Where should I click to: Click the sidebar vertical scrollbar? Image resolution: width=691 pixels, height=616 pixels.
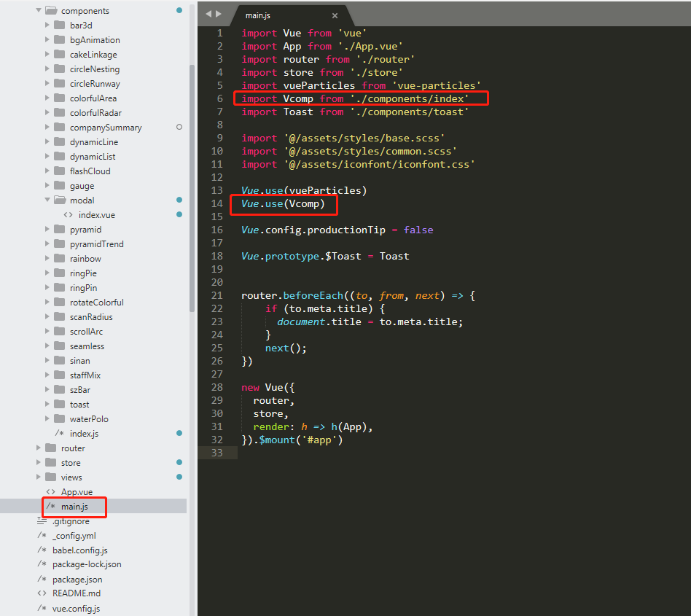192,189
